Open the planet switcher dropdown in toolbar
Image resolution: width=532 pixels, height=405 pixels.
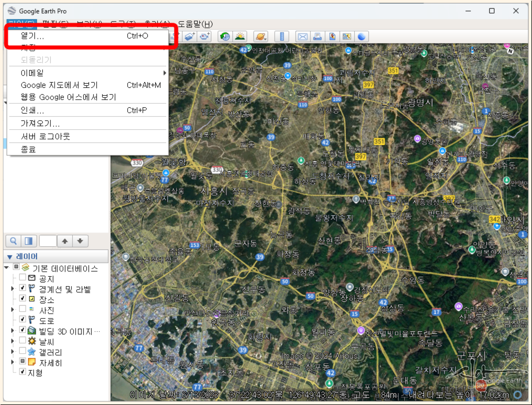261,37
